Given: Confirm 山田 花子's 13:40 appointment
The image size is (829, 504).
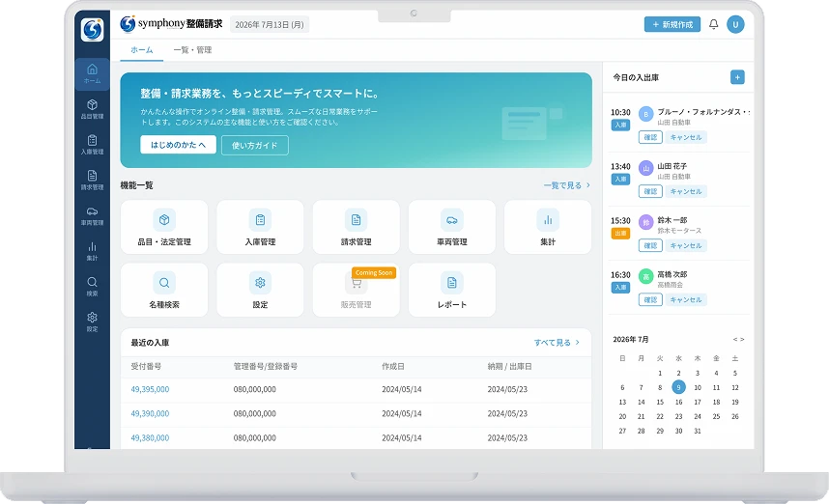Looking at the screenshot, I should point(650,191).
